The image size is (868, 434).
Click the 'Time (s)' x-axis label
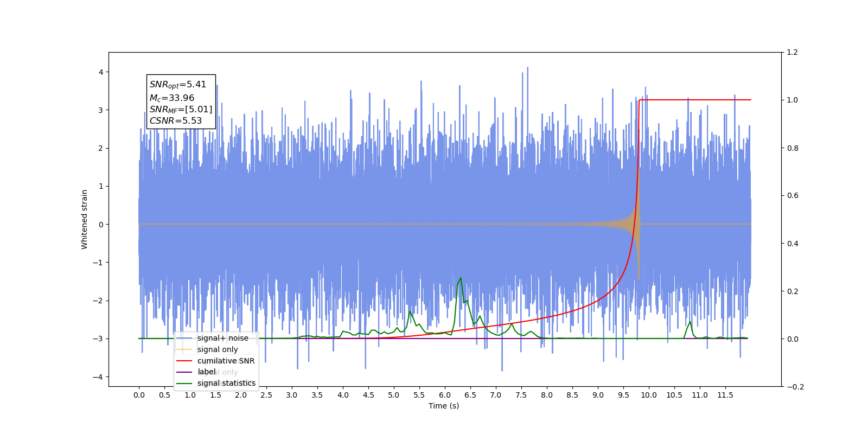click(444, 406)
